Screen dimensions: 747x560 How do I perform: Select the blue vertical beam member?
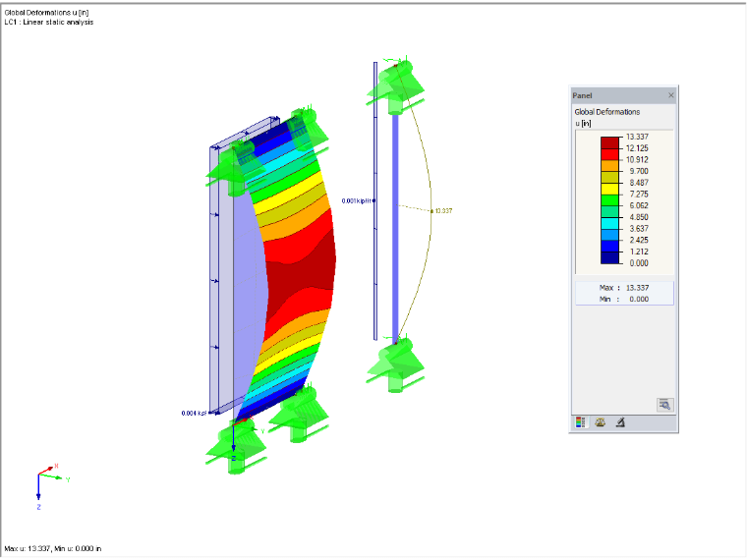(395, 227)
